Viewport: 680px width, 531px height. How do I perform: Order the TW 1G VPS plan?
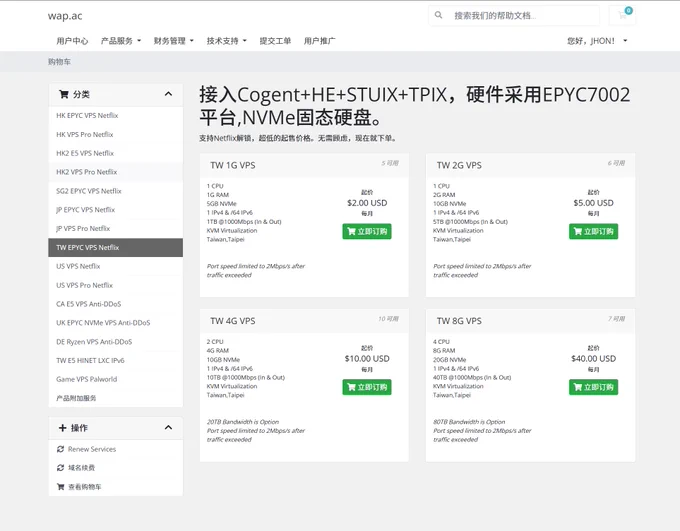click(367, 231)
